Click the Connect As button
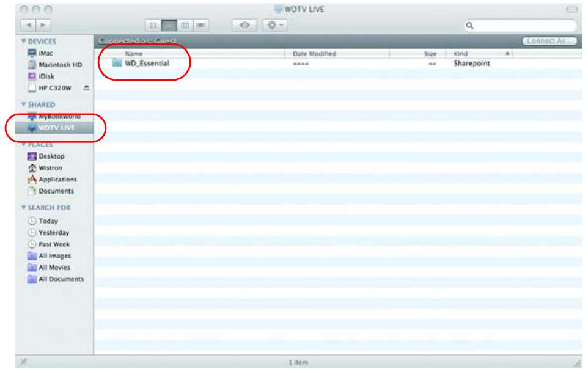This screenshot has height=369, width=588. pos(549,41)
